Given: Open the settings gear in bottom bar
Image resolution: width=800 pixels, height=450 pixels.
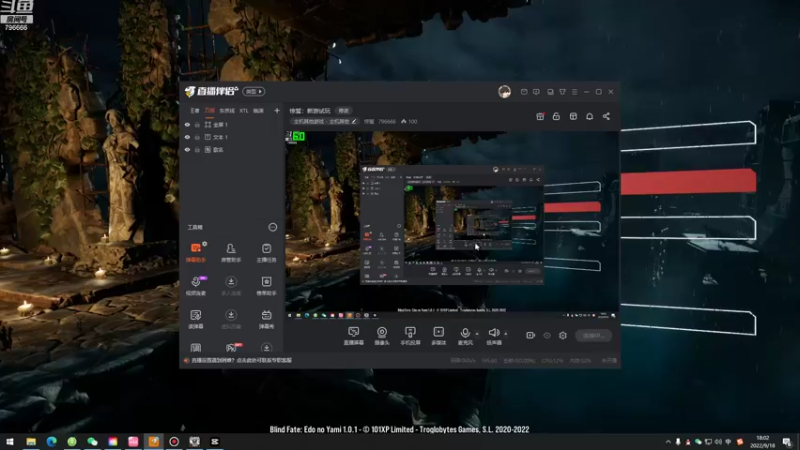Looking at the screenshot, I should pos(563,335).
